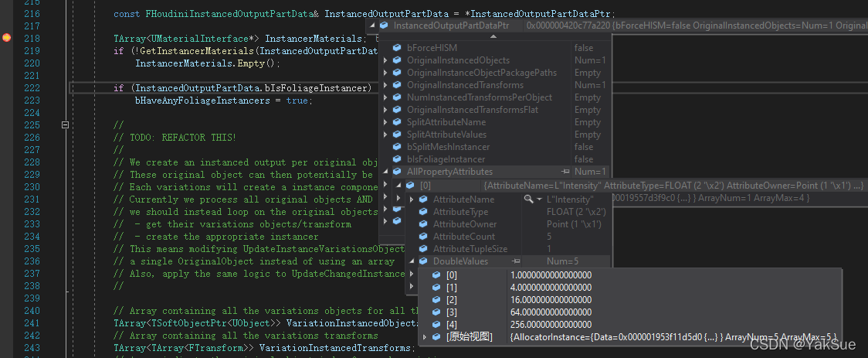Pin the AllPropertyAttributes datatip
The image size is (868, 358).
click(565, 172)
